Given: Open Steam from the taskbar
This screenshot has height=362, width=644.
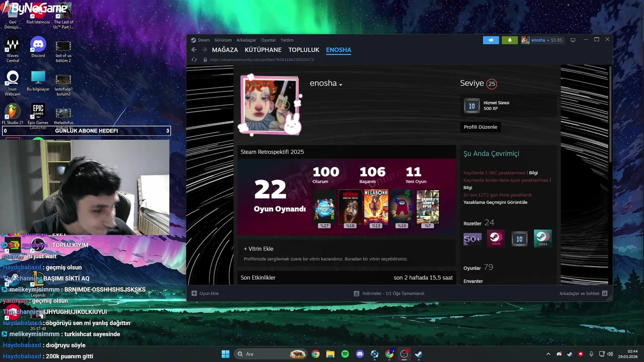Looking at the screenshot, I should point(419,354).
